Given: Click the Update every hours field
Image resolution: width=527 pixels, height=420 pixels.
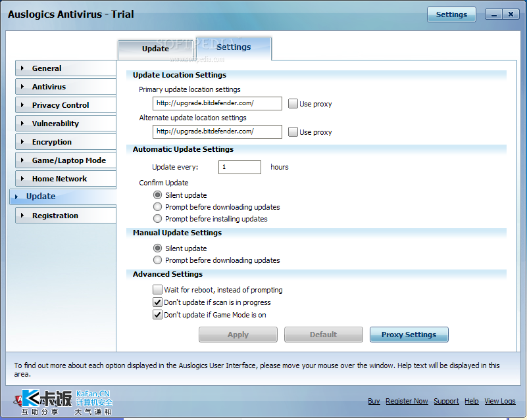Looking at the screenshot, I should point(239,167).
